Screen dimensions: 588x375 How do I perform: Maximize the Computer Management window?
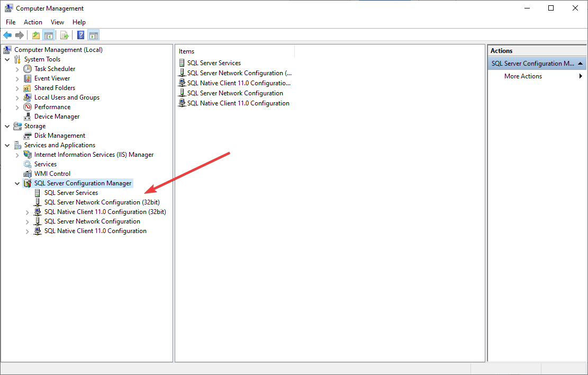point(551,8)
